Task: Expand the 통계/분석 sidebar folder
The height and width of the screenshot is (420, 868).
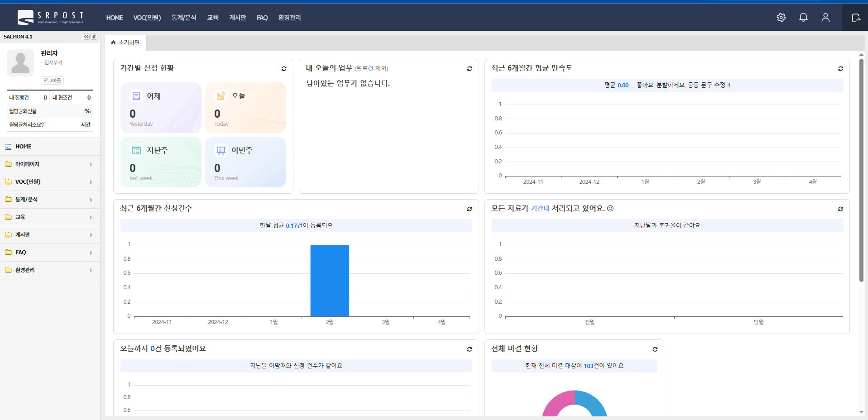Action: click(50, 200)
